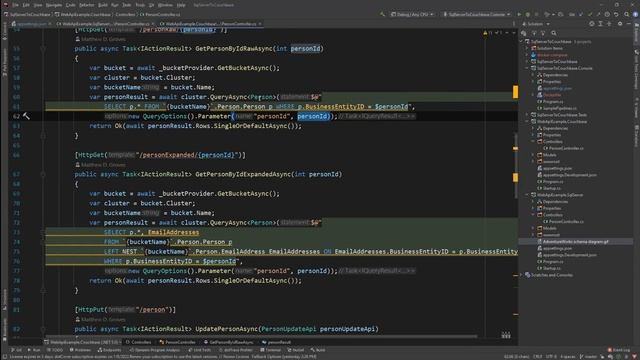Open the Git tool window button
The width and height of the screenshot is (640, 360).
(x=17, y=350)
